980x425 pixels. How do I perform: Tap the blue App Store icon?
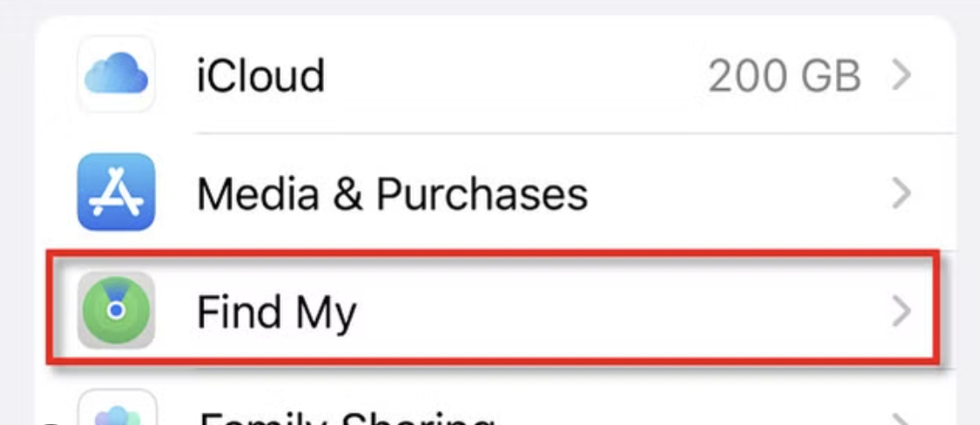click(x=116, y=192)
